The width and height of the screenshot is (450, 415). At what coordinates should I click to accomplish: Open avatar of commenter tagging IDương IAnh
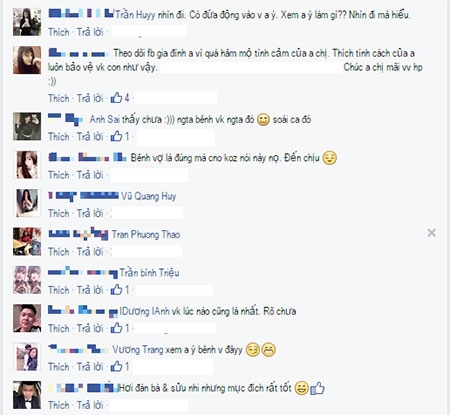(x=27, y=318)
